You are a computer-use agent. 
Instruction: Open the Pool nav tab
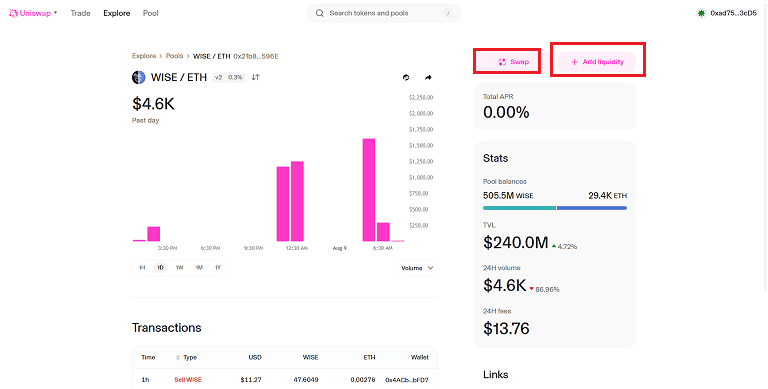click(150, 13)
